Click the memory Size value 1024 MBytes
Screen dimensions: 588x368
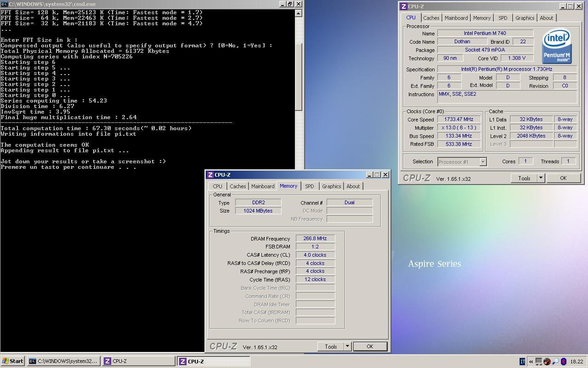point(258,211)
